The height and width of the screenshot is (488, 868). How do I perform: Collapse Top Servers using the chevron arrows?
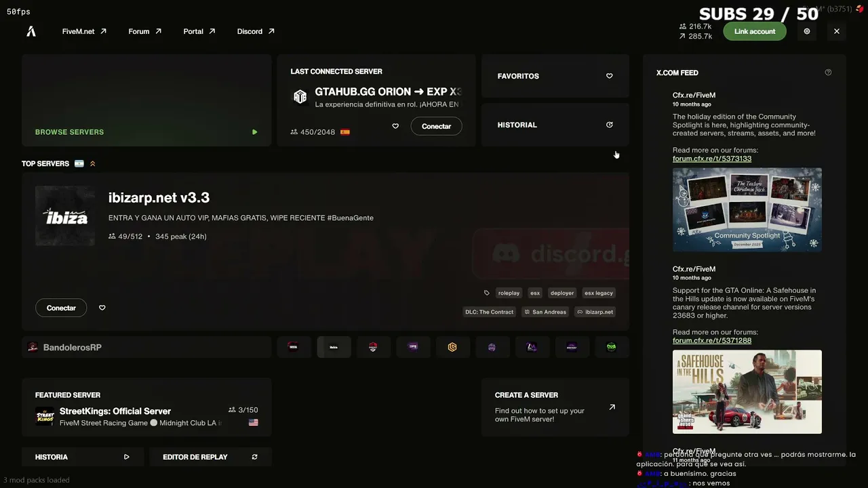(93, 163)
